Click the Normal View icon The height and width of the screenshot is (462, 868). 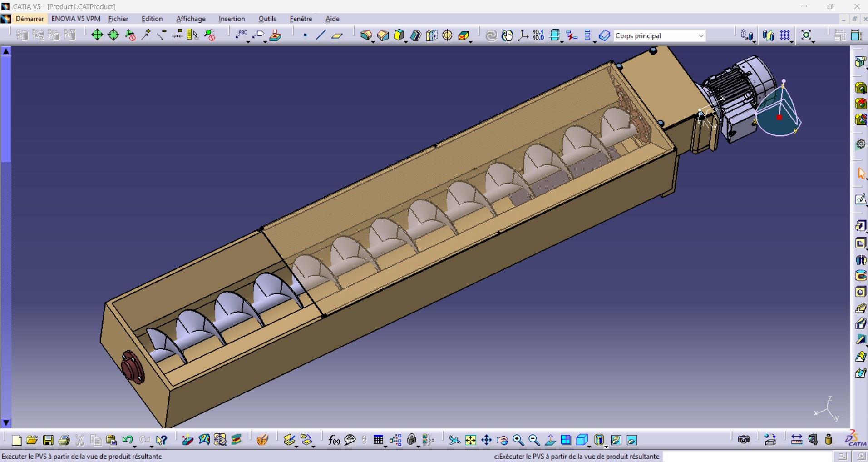550,440
